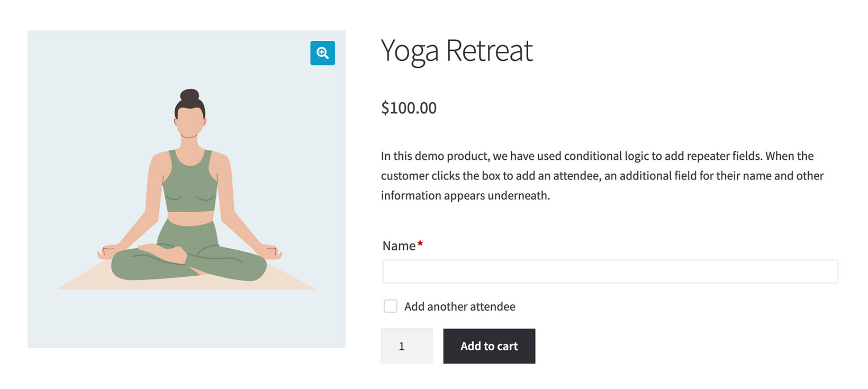Click the figure's green crop top
Image resolution: width=868 pixels, height=389 pixels.
click(189, 183)
